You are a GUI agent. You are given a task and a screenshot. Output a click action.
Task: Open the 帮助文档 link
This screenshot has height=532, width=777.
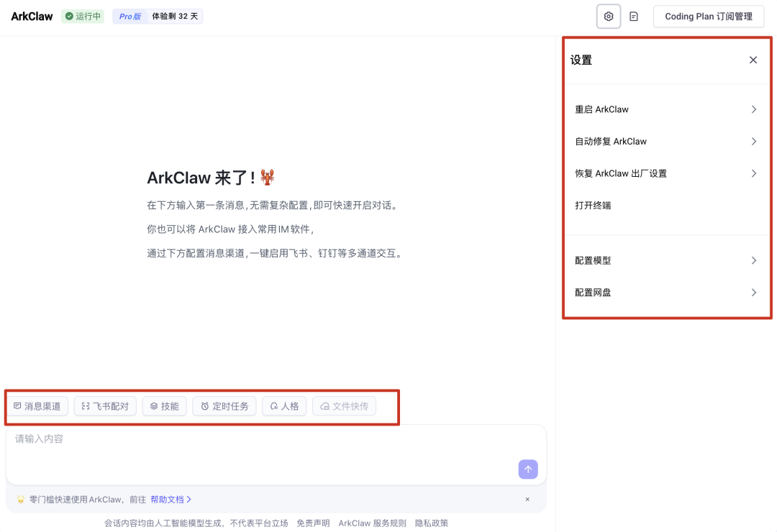tap(168, 499)
